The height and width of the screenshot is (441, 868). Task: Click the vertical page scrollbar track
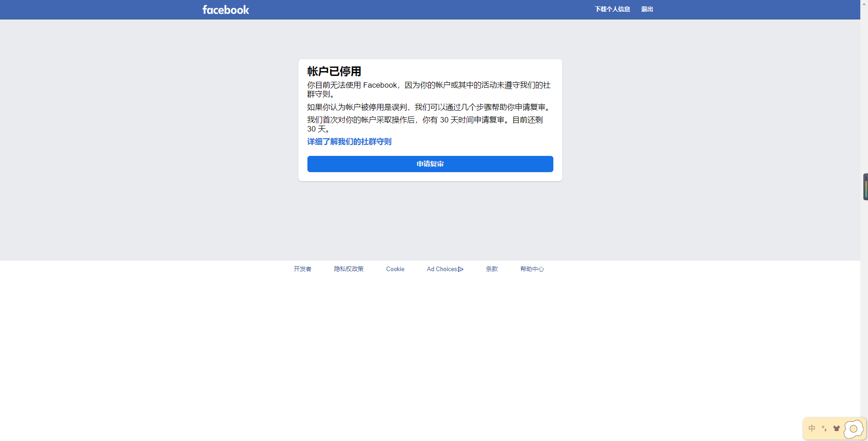pyautogui.click(x=864, y=316)
